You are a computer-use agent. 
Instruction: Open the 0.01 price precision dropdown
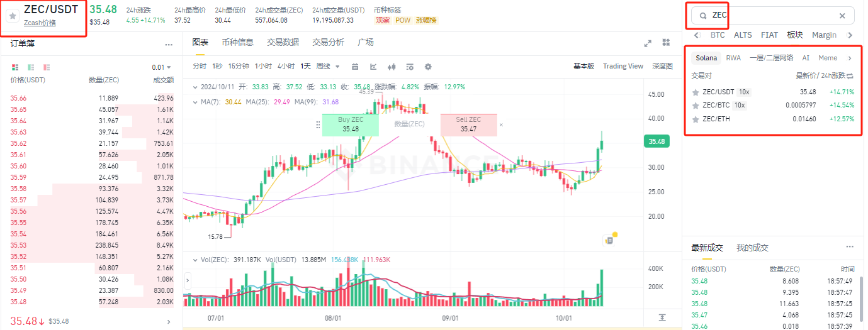(162, 67)
